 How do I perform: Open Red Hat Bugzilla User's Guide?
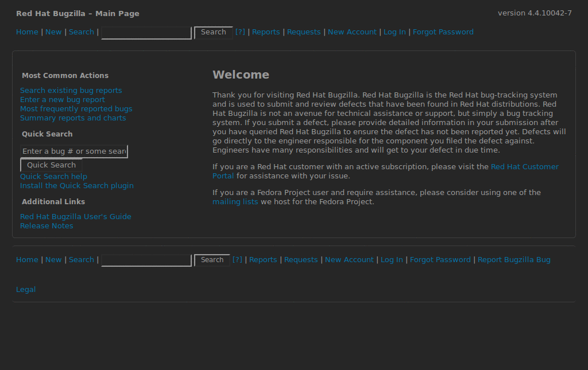pos(75,217)
